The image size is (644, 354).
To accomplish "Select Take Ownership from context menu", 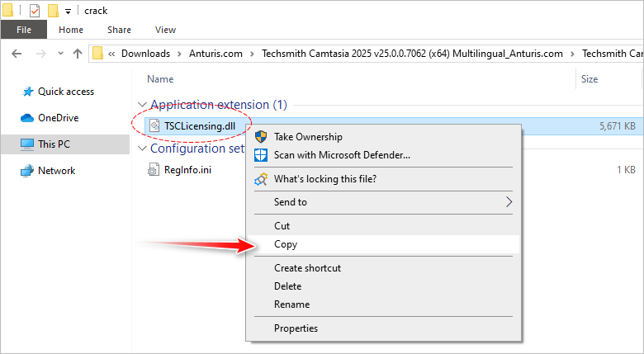I will (307, 136).
